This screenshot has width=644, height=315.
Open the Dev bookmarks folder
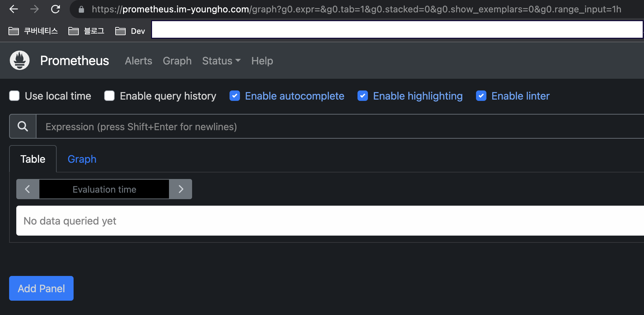coord(130,31)
